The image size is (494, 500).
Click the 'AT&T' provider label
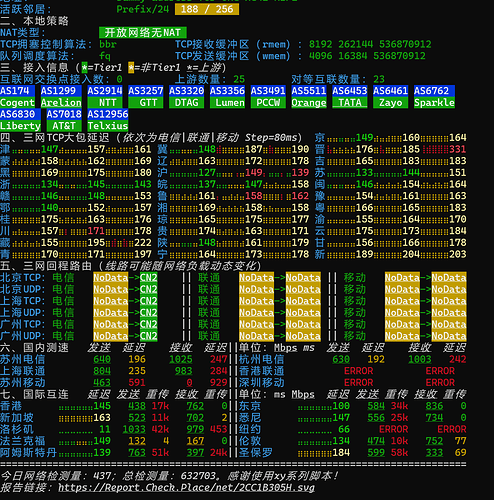64,126
